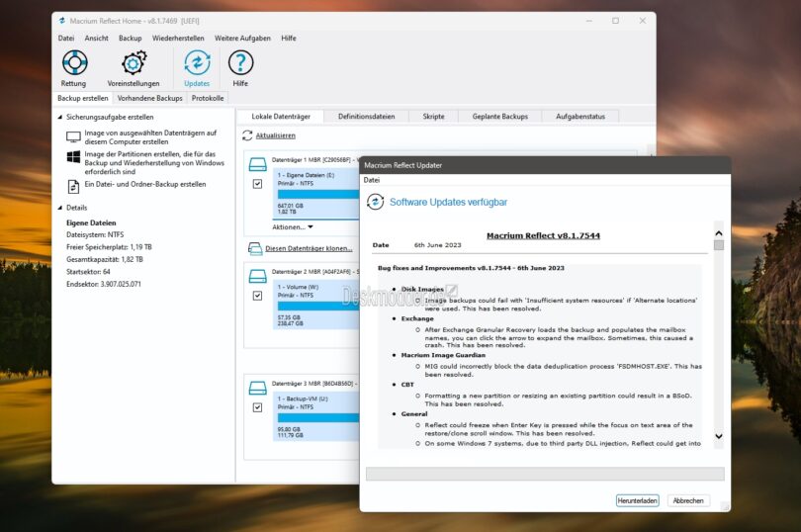Click Image der Partitionen erstellen link text
The image size is (801, 532).
point(154,162)
